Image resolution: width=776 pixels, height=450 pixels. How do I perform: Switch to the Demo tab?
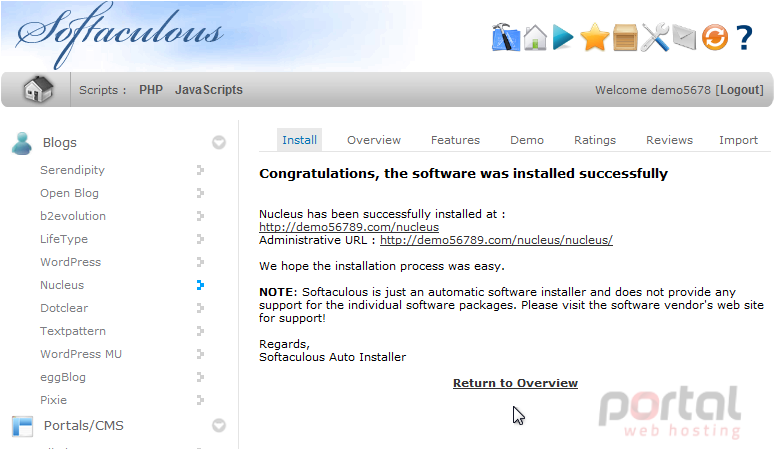pos(527,140)
